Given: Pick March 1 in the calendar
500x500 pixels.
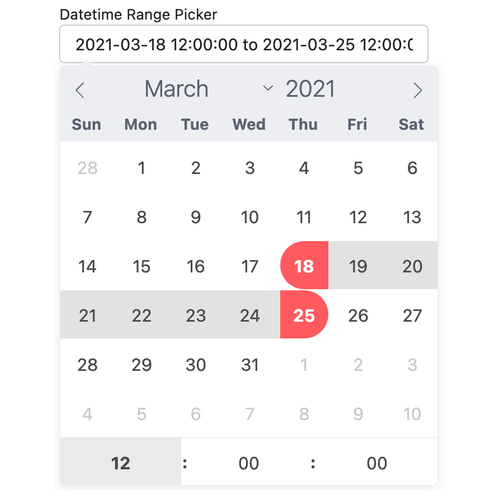Looking at the screenshot, I should coord(141,168).
